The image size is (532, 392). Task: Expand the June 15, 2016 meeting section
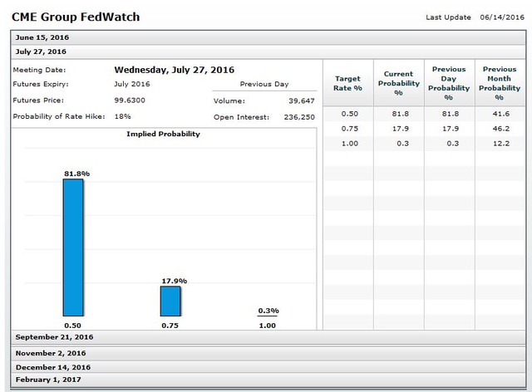coord(268,37)
